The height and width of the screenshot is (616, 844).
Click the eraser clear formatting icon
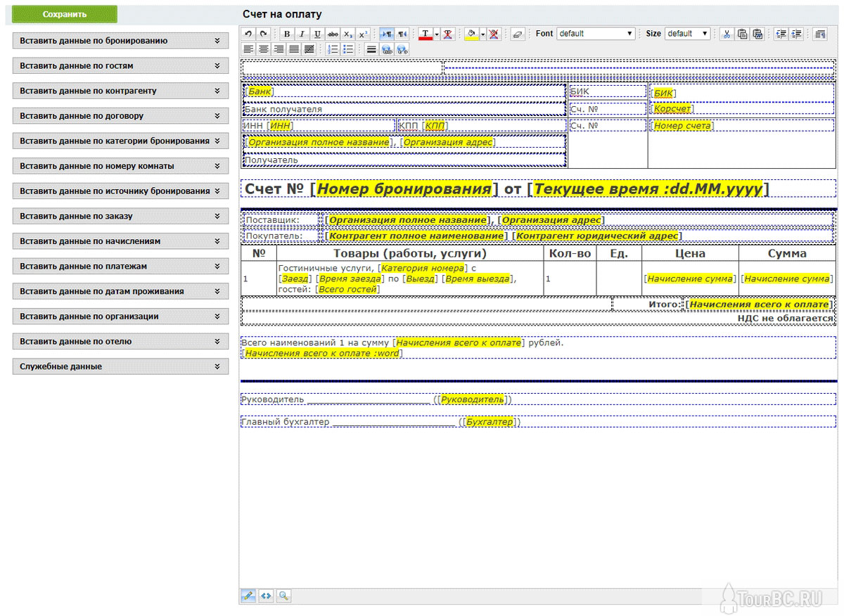tap(518, 34)
